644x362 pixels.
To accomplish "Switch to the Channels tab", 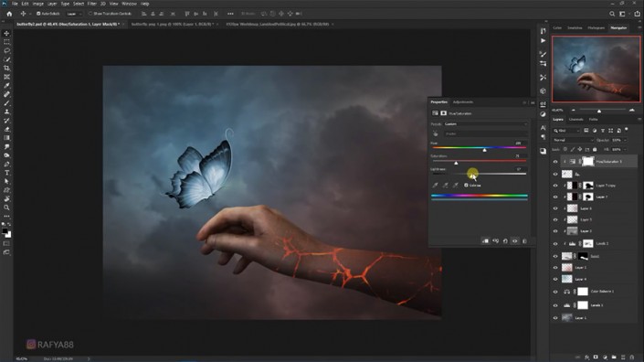I will click(575, 120).
